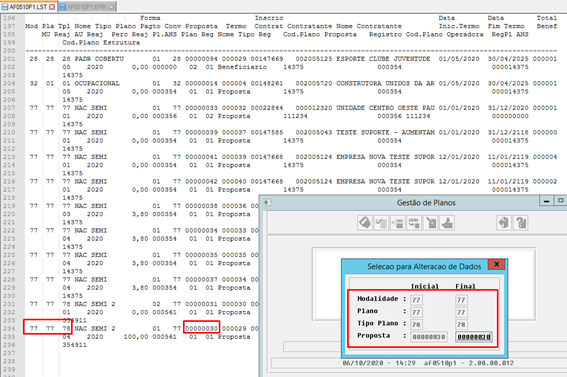
Task: Click the 'Fim Termo' column header
Action: pos(506,26)
